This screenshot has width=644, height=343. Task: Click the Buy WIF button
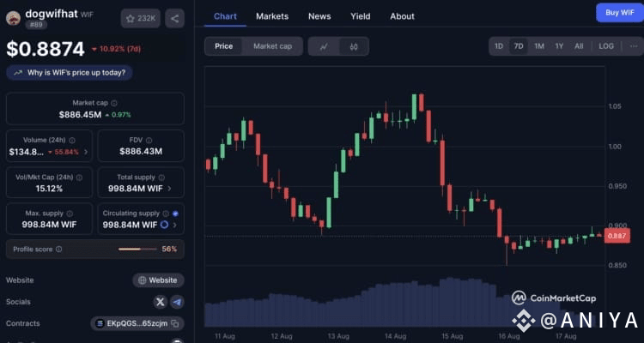[x=620, y=13]
